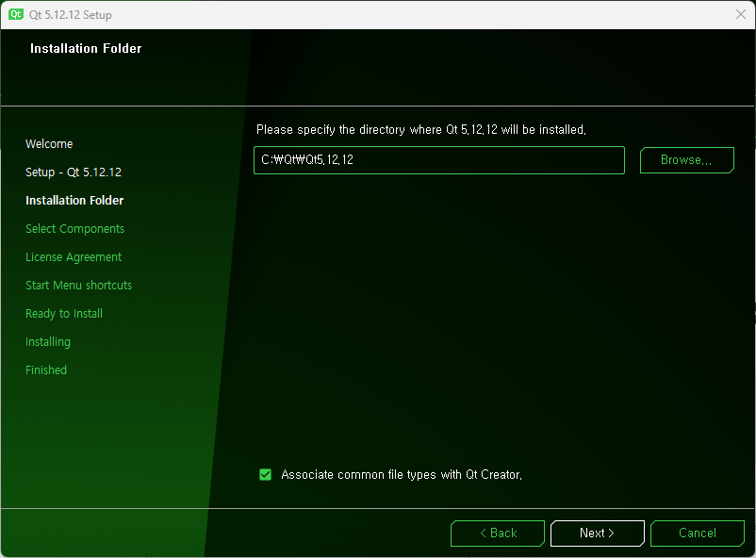This screenshot has width=756, height=558.
Task: Select the Welcome step in sidebar
Action: coord(49,143)
